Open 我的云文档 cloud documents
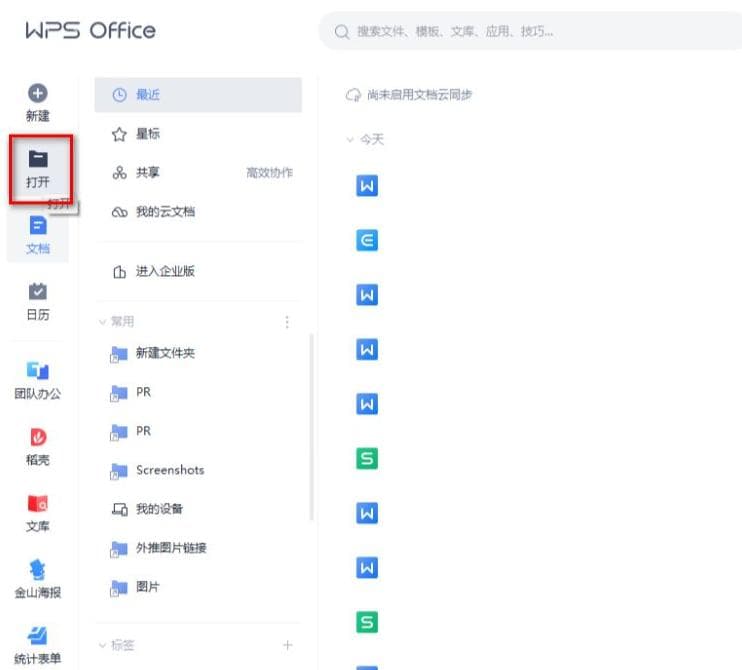Screen dimensions: 742x670 198,212
